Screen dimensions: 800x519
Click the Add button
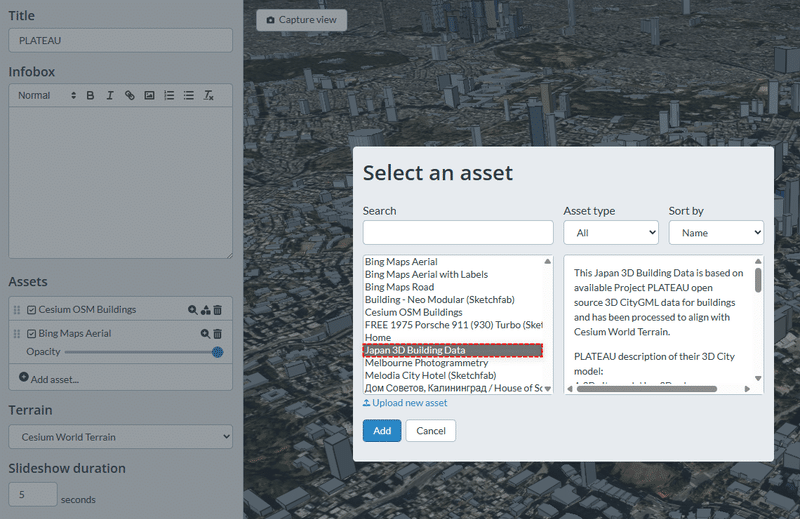tap(382, 430)
